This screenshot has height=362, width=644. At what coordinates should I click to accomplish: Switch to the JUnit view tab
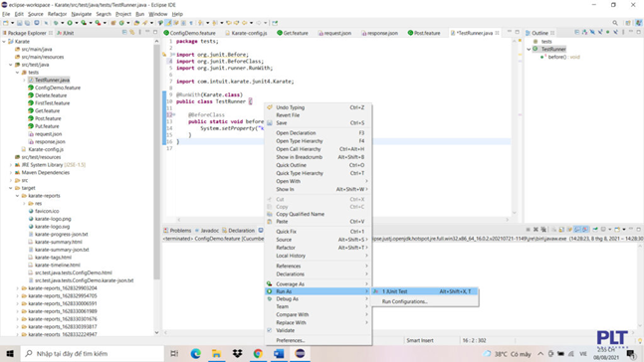click(66, 33)
